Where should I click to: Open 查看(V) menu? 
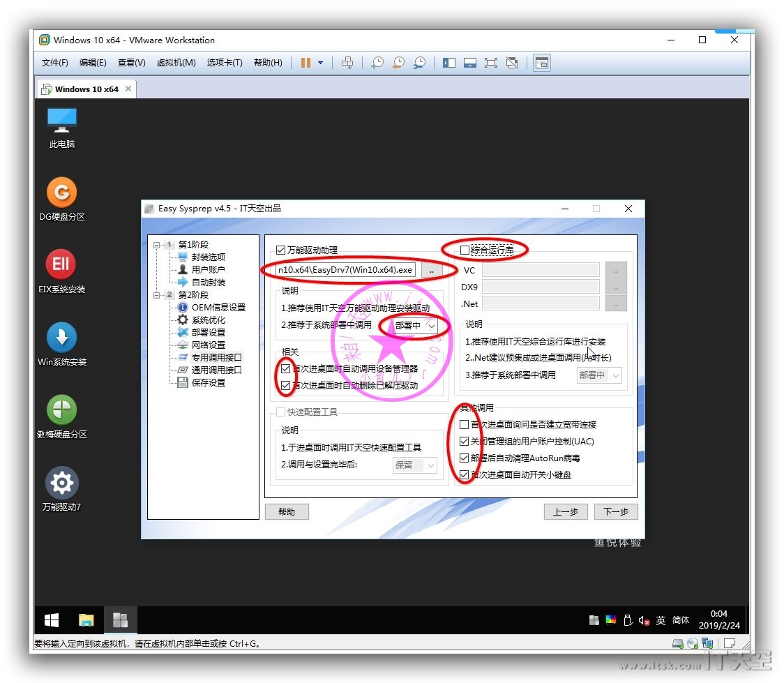pyautogui.click(x=132, y=63)
